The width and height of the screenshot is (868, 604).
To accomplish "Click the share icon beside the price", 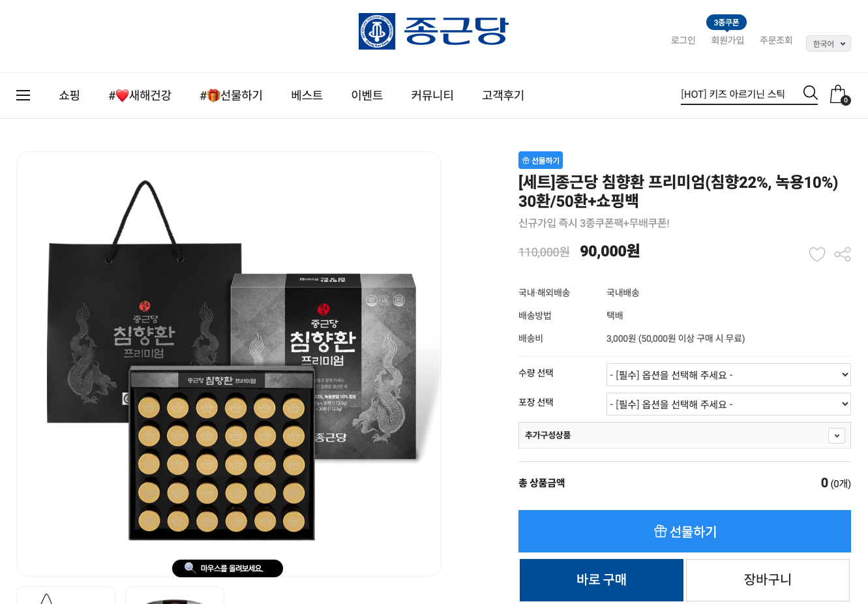I will coord(843,254).
